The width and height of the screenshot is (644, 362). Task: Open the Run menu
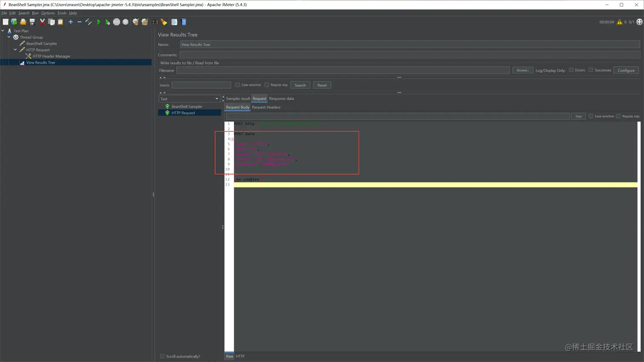point(35,13)
